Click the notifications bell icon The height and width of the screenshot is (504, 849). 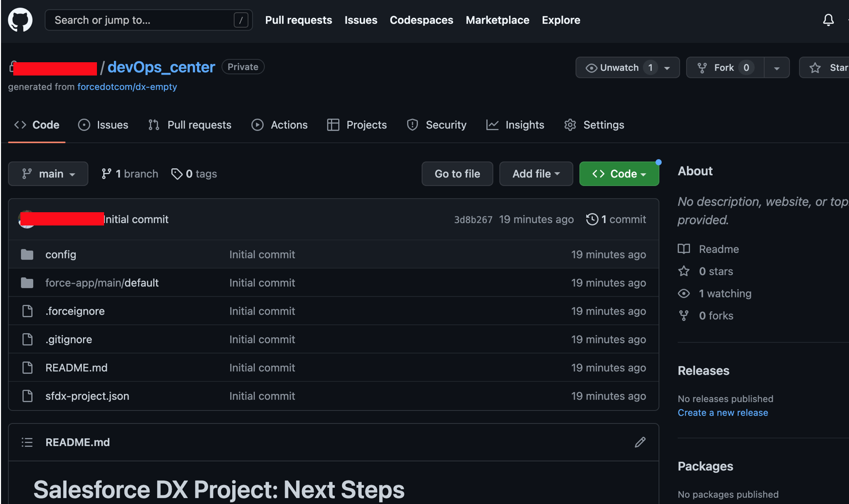[828, 20]
